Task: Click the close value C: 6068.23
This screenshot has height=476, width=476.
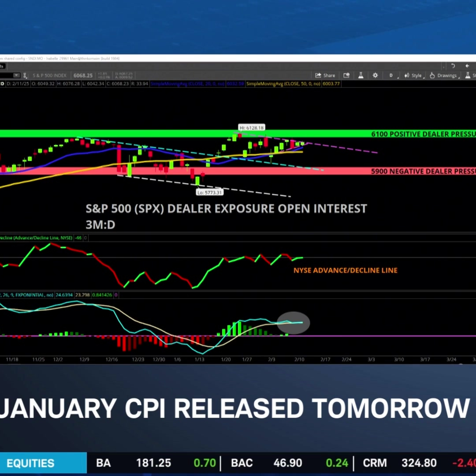Action: click(118, 84)
